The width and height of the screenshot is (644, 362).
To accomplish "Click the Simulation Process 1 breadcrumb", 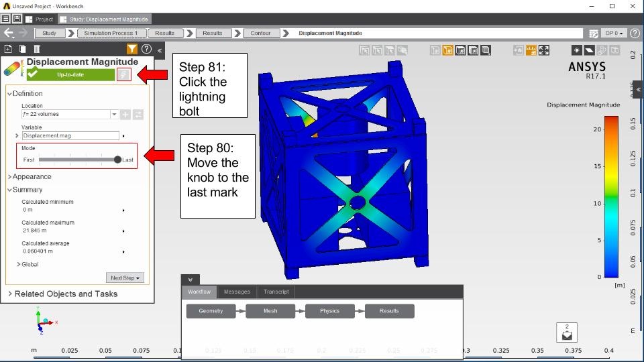I will (x=111, y=33).
